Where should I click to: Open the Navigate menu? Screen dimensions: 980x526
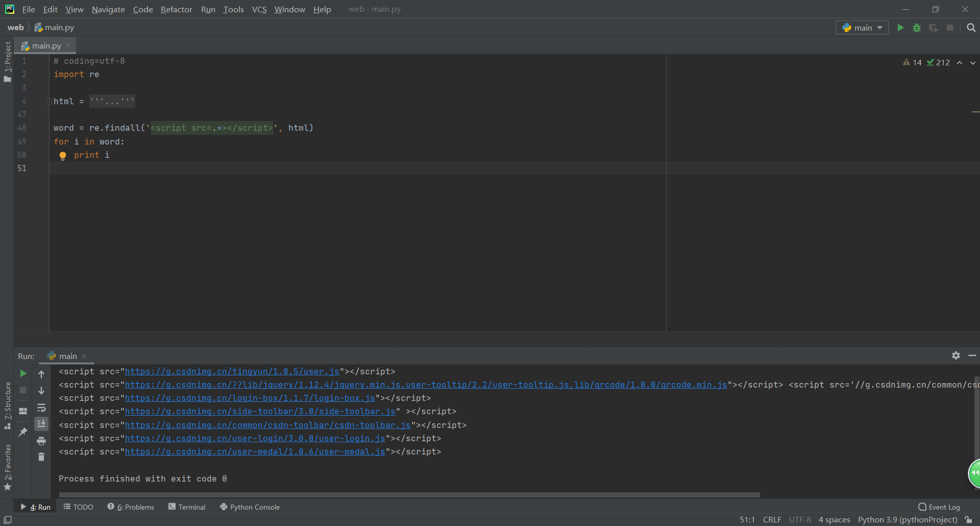108,9
